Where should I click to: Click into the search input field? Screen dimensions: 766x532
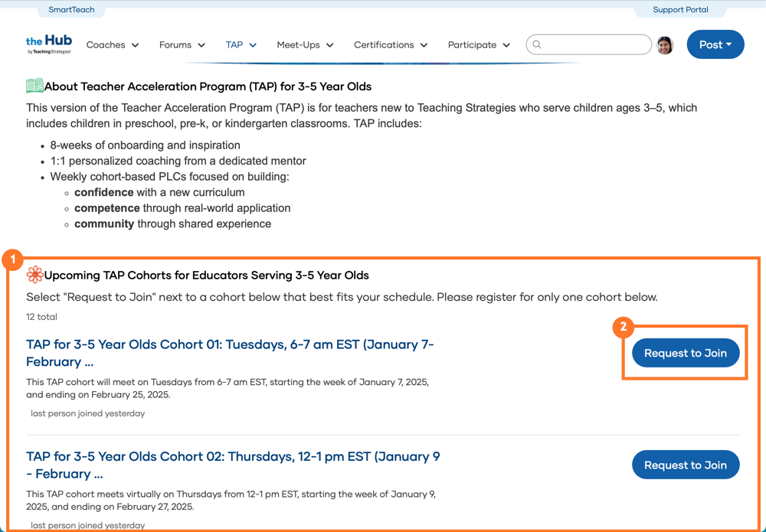[595, 44]
